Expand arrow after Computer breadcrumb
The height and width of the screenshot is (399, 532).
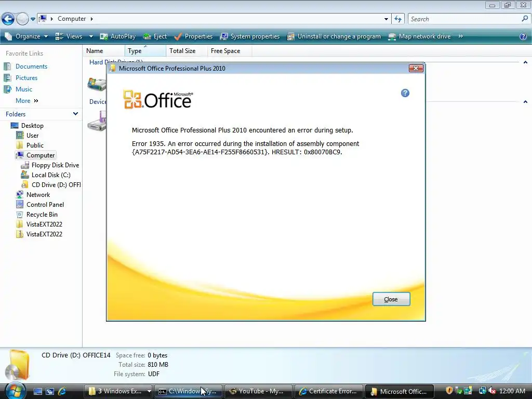(91, 19)
